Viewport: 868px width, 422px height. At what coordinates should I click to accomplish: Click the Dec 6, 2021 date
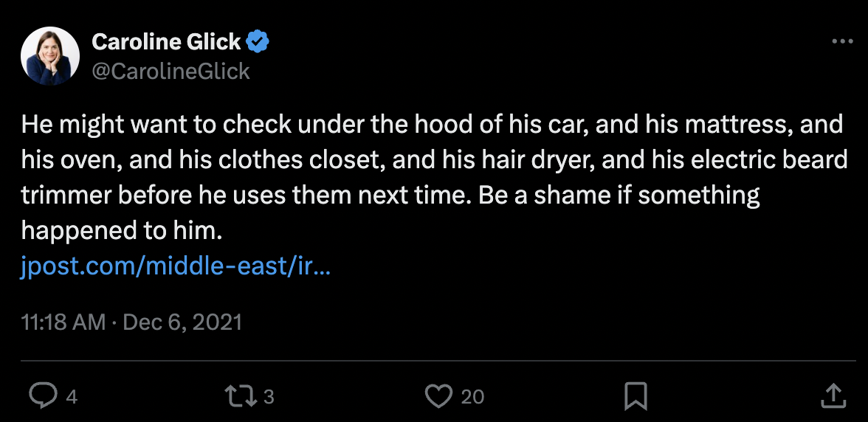[x=182, y=322]
